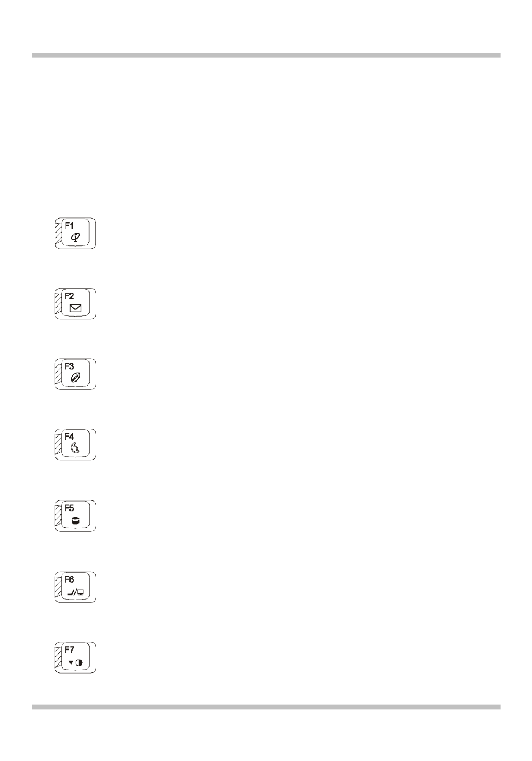Click the F6 label text
This screenshot has width=532, height=761.
click(x=69, y=579)
